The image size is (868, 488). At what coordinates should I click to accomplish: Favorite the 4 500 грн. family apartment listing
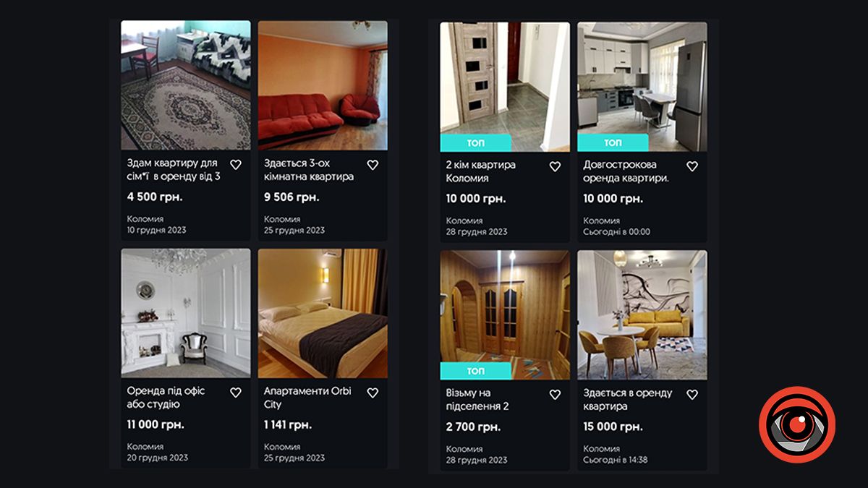tap(235, 165)
